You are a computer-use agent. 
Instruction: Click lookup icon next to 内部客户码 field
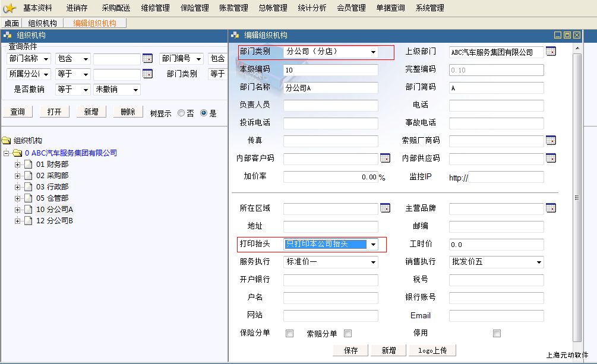[x=385, y=159]
